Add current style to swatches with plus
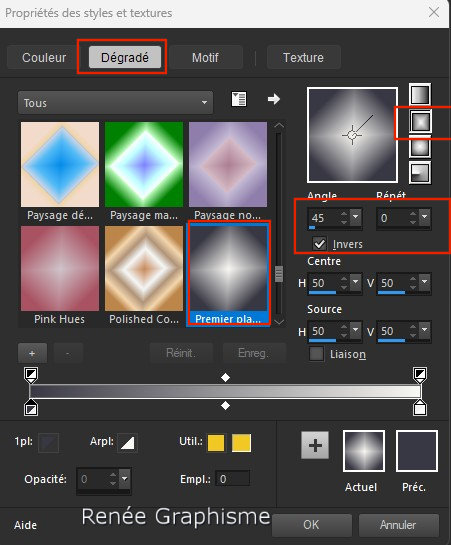Image resolution: width=451 pixels, height=545 pixels. coord(315,445)
